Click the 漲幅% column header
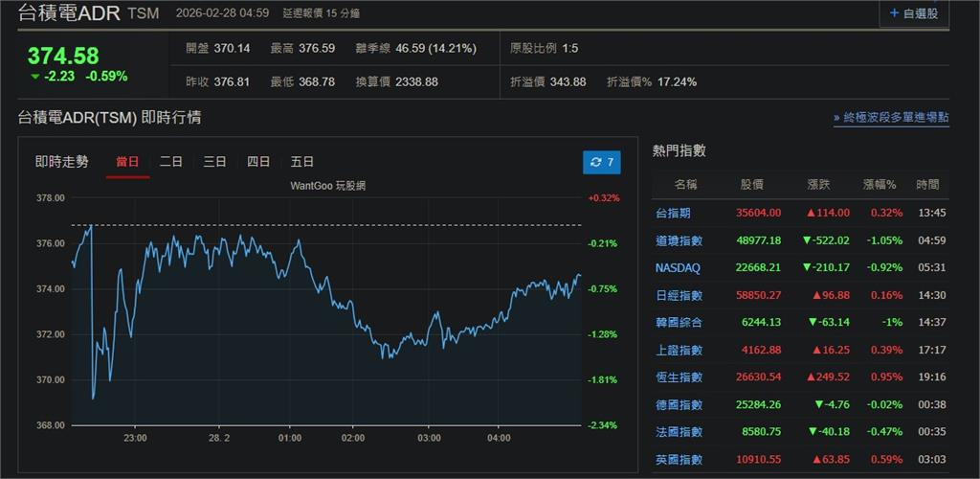 click(880, 185)
